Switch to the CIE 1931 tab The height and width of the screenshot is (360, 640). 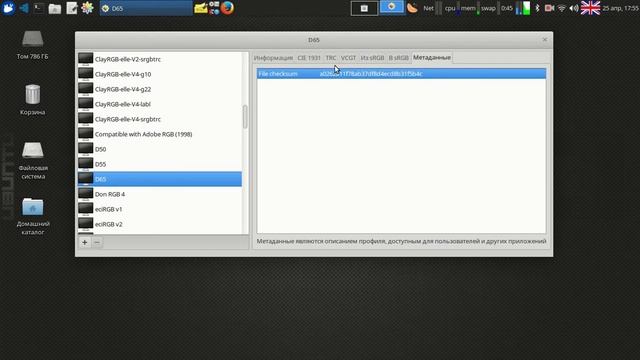point(309,58)
